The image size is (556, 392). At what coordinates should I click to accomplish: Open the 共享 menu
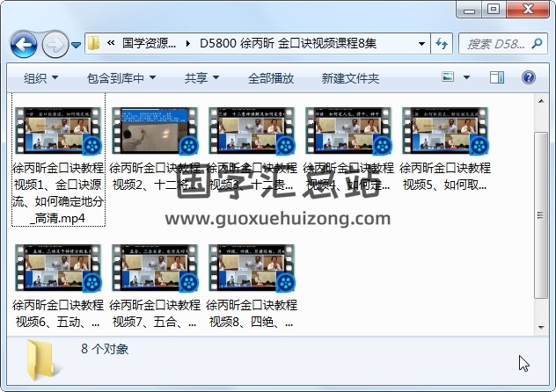coord(201,78)
